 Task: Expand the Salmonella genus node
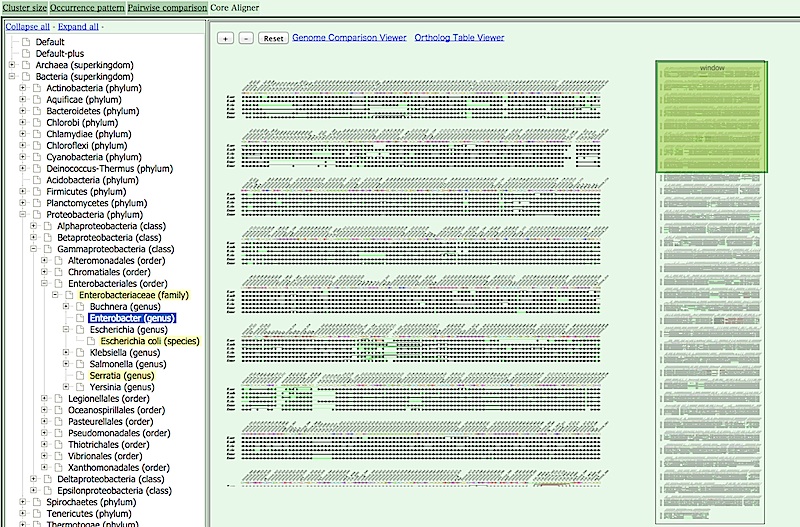coord(67,364)
